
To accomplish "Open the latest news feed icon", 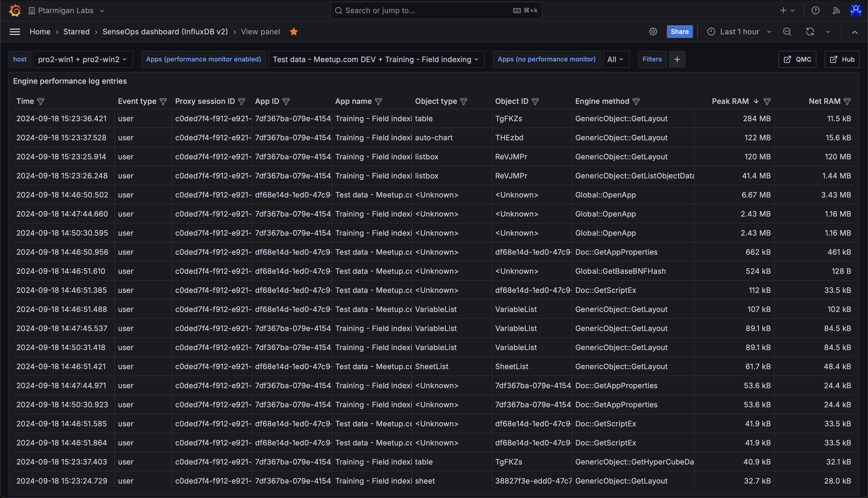I will 836,10.
